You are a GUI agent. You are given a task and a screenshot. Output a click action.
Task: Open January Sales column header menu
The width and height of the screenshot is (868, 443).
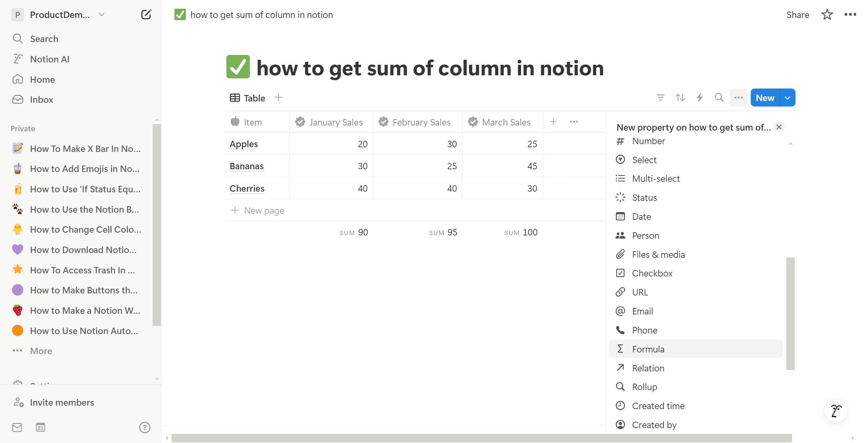point(331,122)
